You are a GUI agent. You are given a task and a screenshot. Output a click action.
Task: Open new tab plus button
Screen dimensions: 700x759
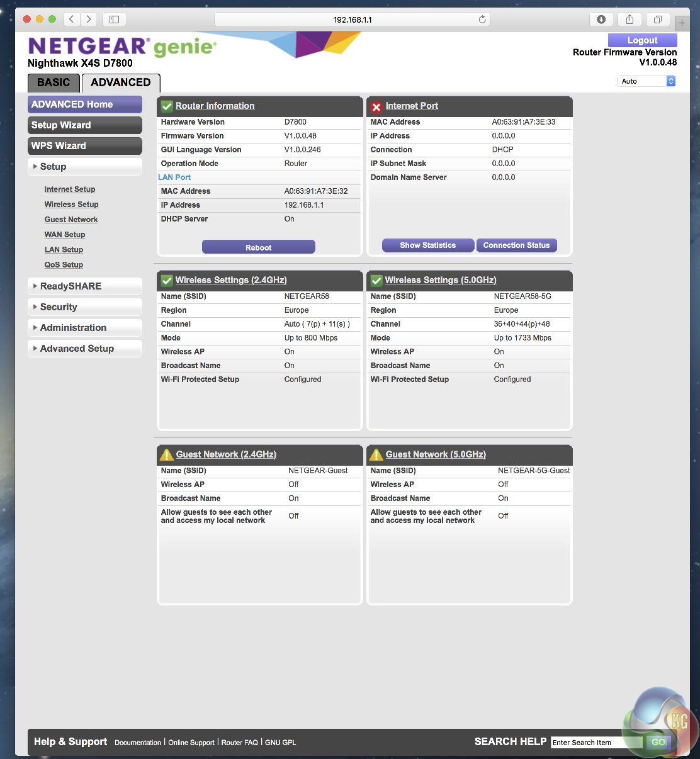(x=682, y=23)
